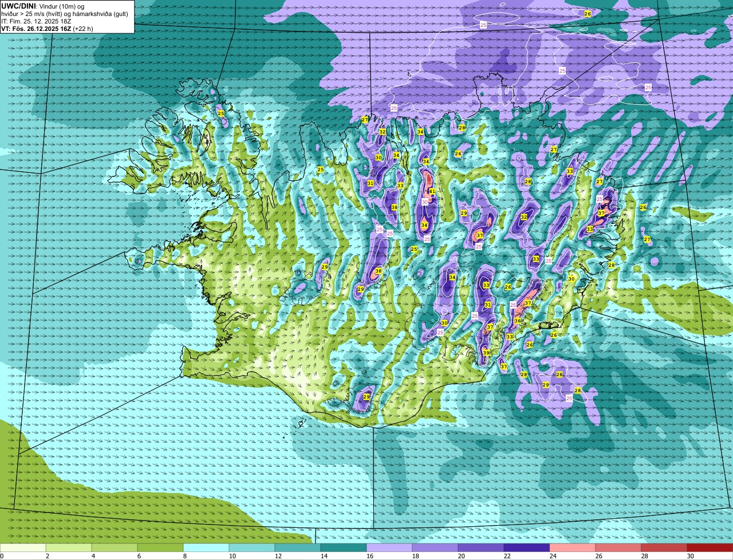Select the 8–10 m/s pale cyan legend swatch

(206, 548)
